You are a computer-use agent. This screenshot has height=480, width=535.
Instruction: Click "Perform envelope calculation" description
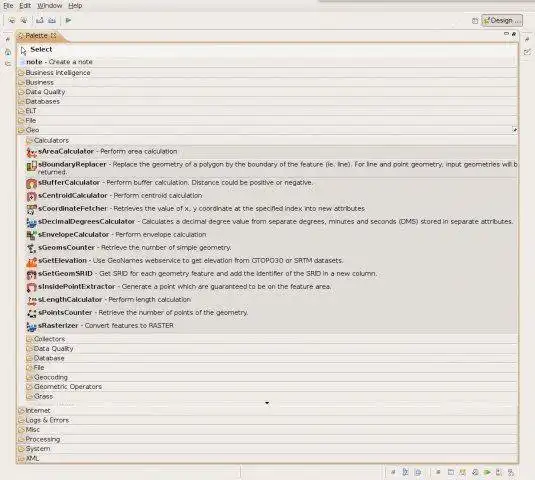(161, 235)
